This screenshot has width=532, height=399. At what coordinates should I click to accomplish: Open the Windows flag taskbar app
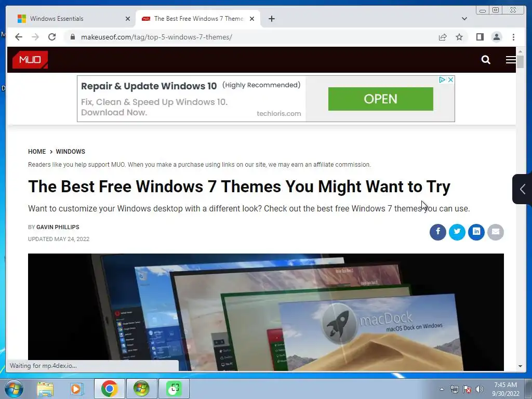(141, 389)
